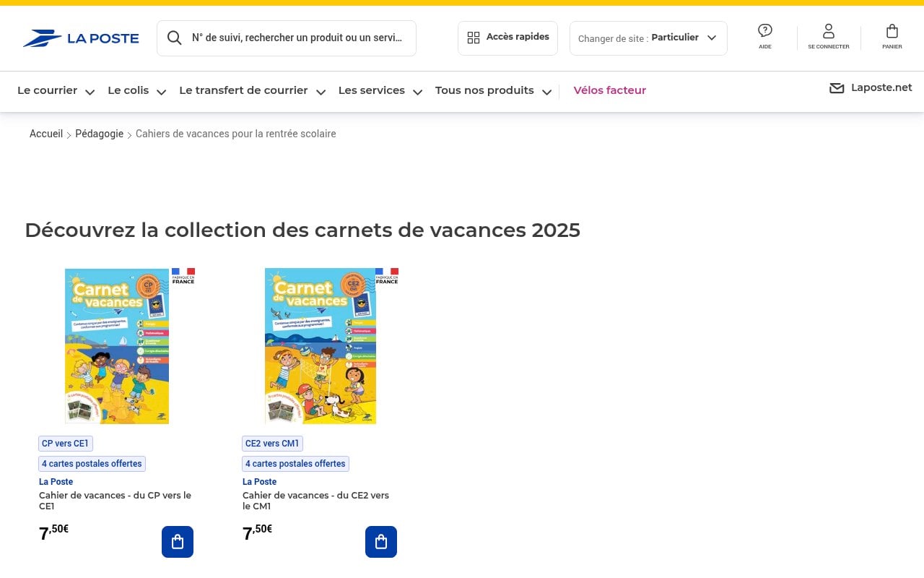The height and width of the screenshot is (578, 924).
Task: Click the Laposte.net envelope icon
Action: pos(837,89)
